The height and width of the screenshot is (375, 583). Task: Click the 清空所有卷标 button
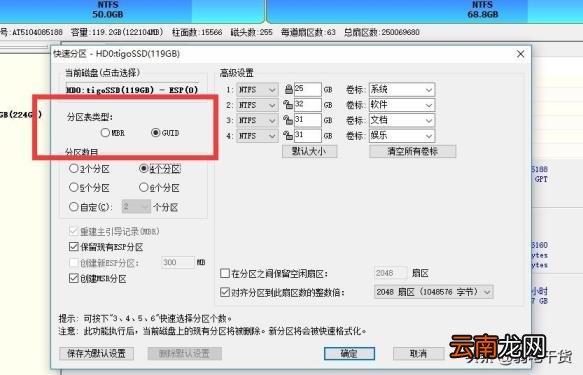tap(412, 151)
